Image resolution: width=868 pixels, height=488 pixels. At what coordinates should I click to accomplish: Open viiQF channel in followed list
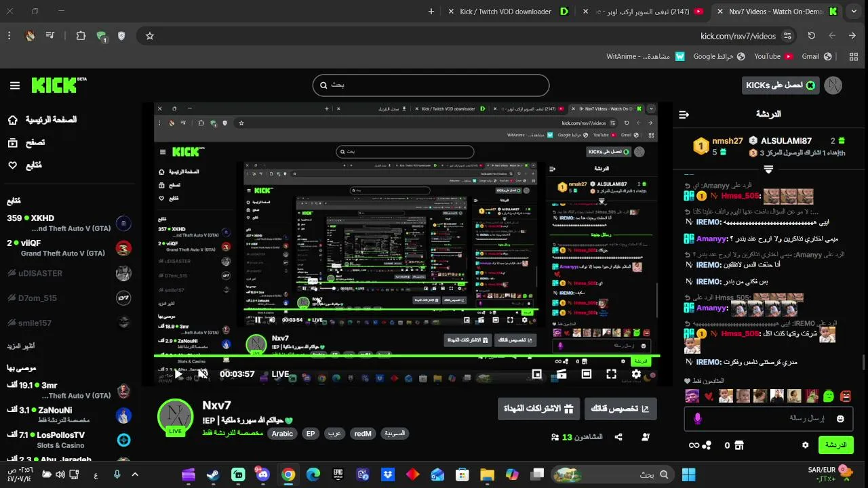click(x=68, y=248)
